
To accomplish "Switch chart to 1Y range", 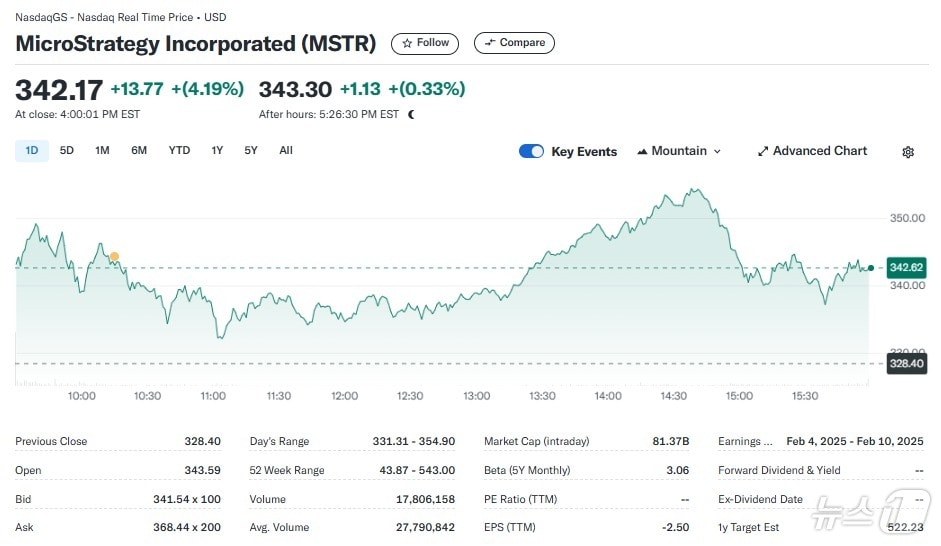I will click(x=217, y=151).
